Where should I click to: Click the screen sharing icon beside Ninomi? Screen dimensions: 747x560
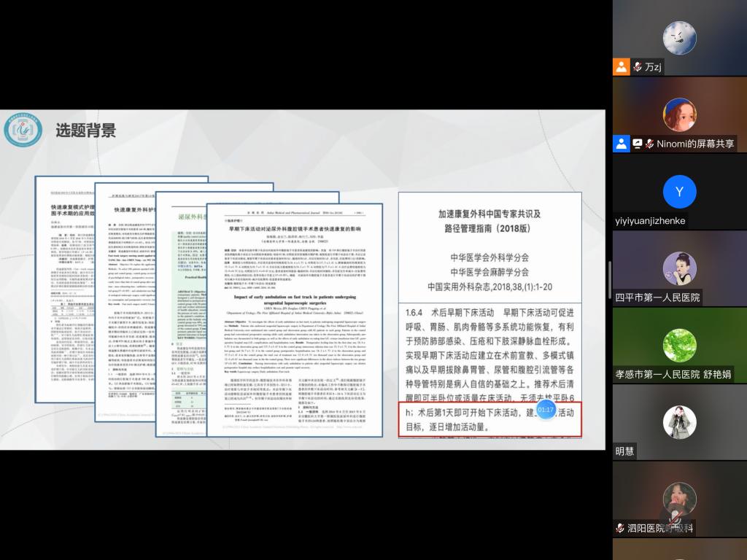[637, 144]
